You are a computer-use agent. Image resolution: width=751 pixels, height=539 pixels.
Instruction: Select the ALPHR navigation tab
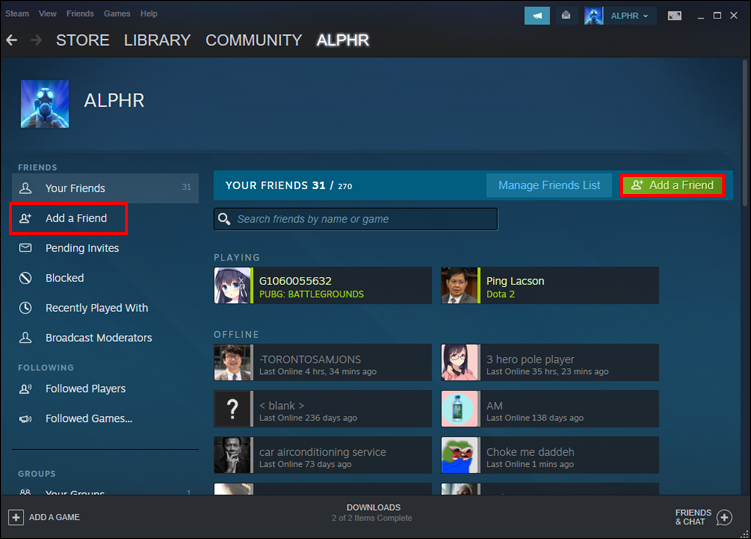click(x=342, y=40)
